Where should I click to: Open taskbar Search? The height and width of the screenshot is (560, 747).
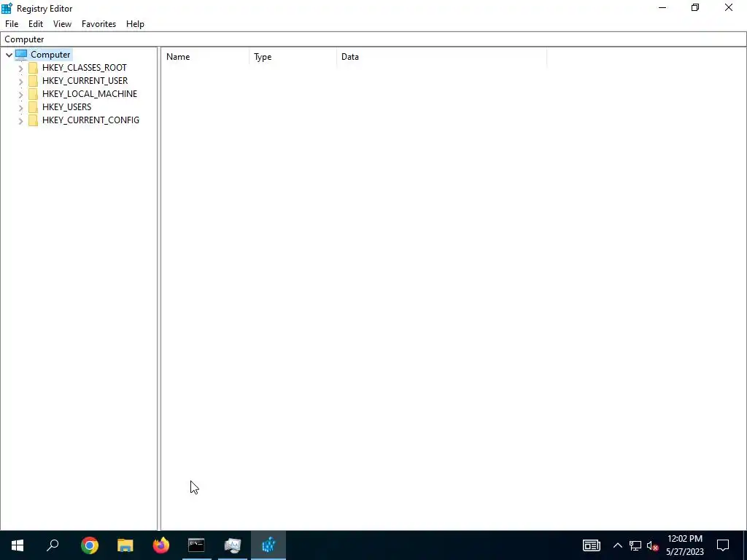[x=53, y=545]
